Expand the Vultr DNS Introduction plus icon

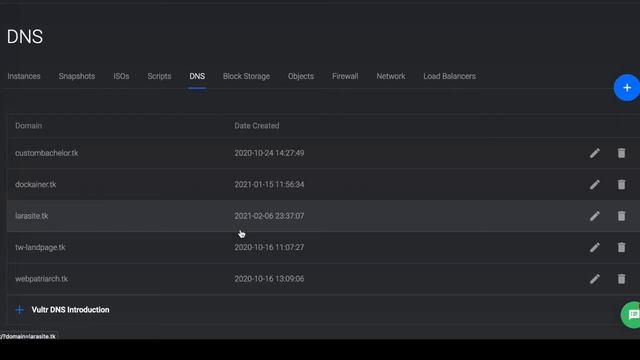[20, 310]
